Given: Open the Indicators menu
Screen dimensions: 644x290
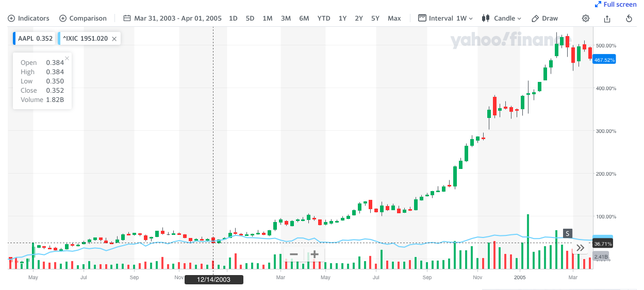Looking at the screenshot, I should pyautogui.click(x=29, y=19).
